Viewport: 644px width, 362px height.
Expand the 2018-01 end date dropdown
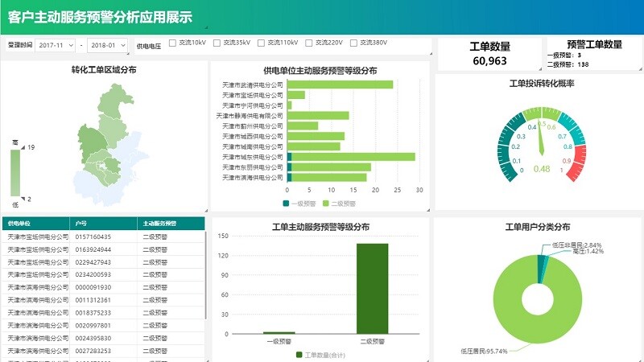click(108, 45)
